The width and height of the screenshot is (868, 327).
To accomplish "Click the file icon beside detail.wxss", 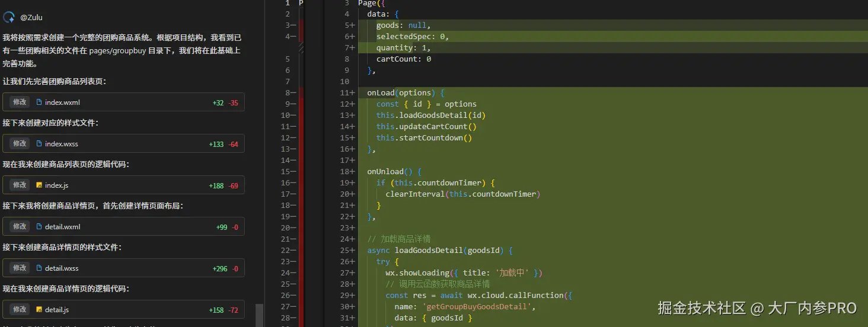I will click(39, 268).
